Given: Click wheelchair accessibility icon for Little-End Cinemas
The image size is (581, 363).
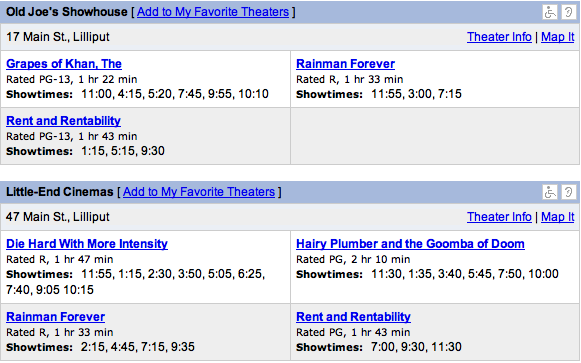Looking at the screenshot, I should tap(550, 192).
